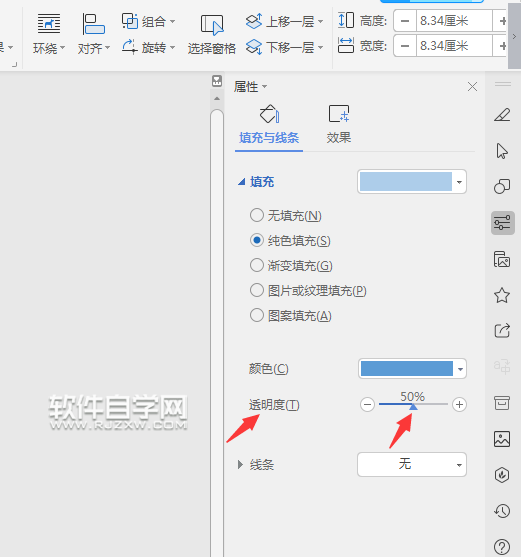The image size is (521, 557).
Task: Click the hexagon shield sidebar icon
Action: [x=502, y=475]
